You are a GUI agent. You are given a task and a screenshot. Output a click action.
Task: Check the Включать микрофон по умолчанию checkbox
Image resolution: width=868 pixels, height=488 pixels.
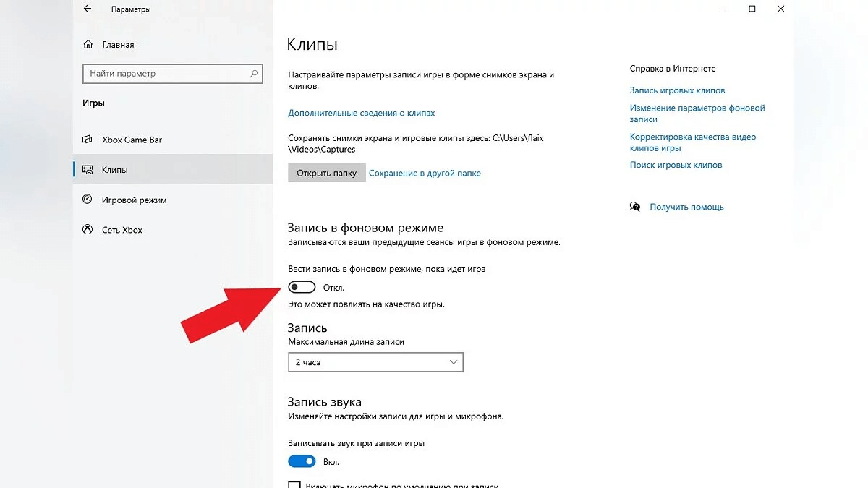[x=294, y=485]
